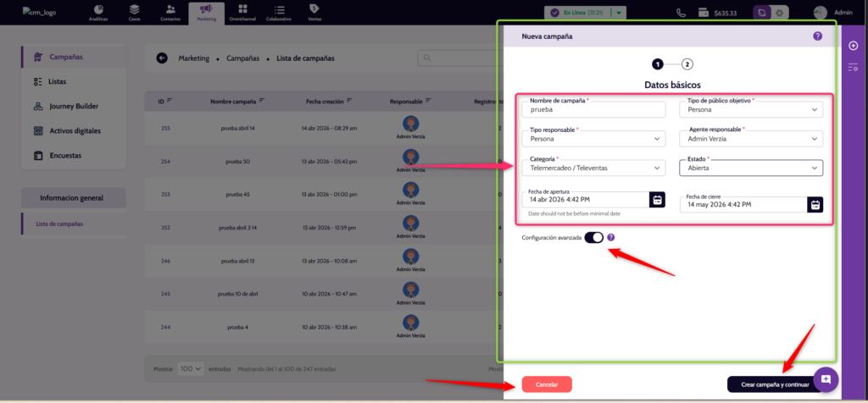Open the chat bubble widget

pos(826,378)
